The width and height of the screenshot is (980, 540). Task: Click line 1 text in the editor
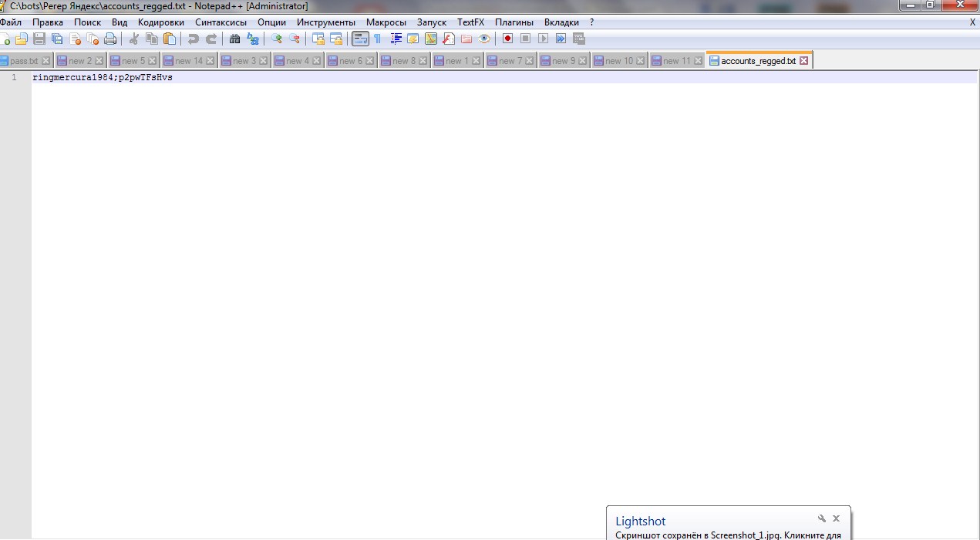coord(102,78)
